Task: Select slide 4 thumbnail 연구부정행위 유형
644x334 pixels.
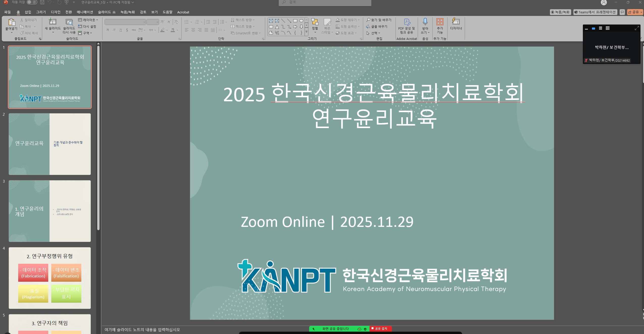Action: 50,278
